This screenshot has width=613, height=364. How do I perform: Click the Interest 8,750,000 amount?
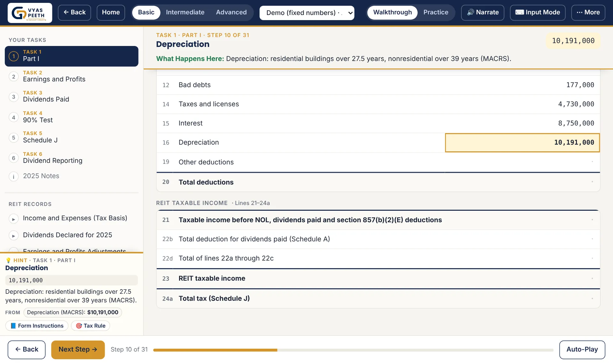(x=576, y=123)
